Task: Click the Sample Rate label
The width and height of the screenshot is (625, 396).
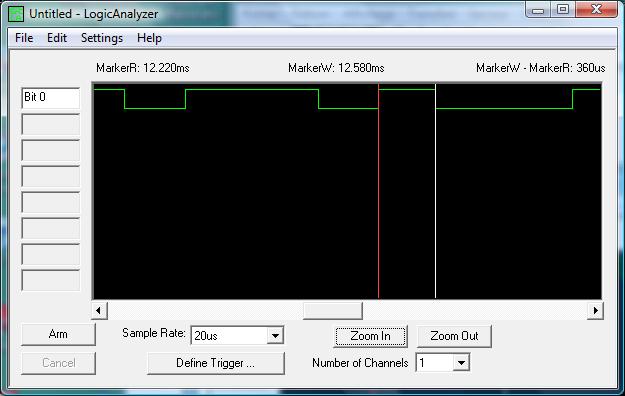Action: 154,333
